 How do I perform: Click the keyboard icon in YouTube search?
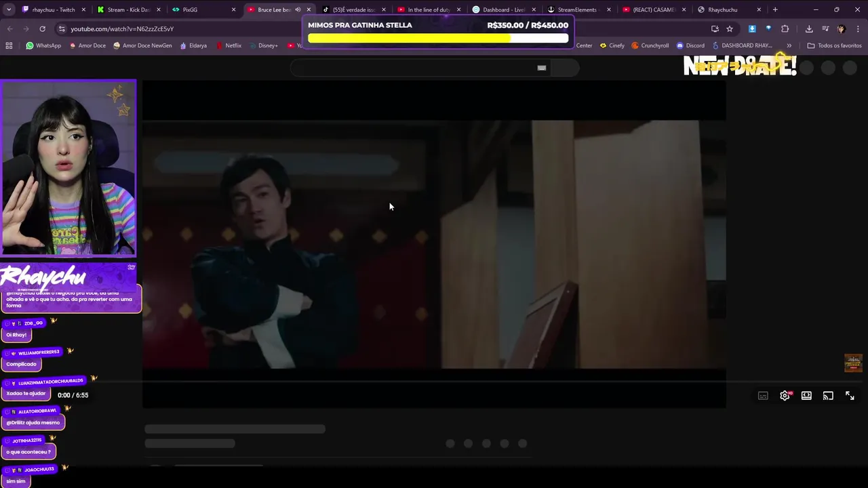click(x=542, y=68)
